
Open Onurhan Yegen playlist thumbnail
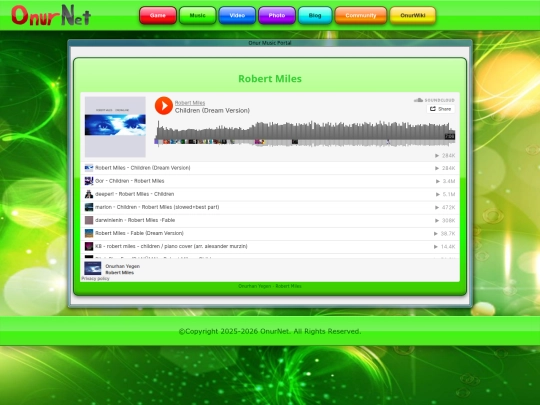click(93, 268)
